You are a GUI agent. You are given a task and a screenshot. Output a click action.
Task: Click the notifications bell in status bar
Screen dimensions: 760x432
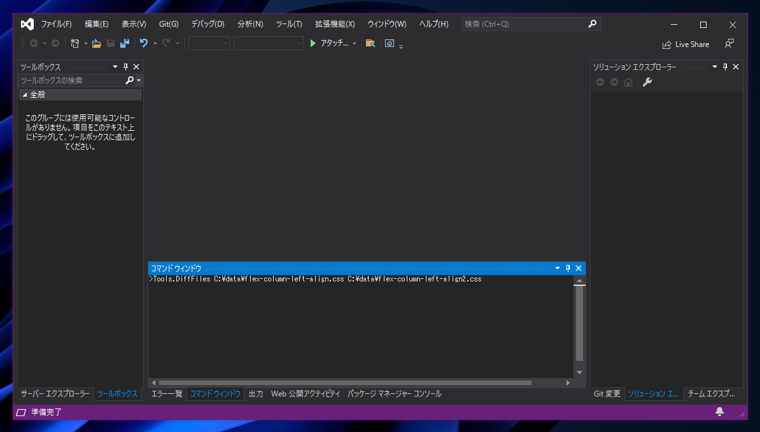pyautogui.click(x=720, y=412)
